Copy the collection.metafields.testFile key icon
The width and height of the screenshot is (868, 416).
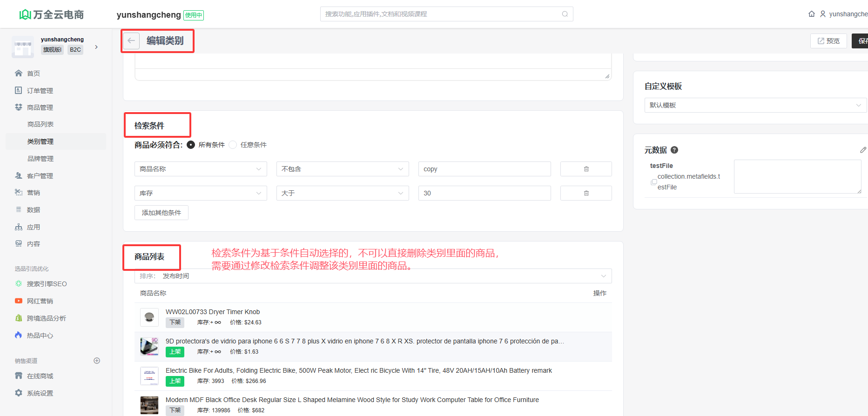(653, 182)
